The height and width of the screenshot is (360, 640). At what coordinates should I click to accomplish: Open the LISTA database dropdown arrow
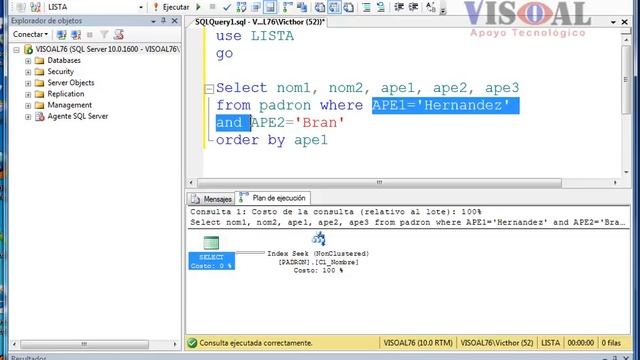point(141,7)
